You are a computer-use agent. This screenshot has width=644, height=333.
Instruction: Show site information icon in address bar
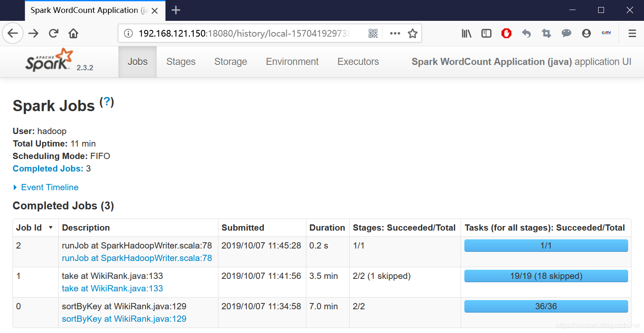(x=129, y=33)
